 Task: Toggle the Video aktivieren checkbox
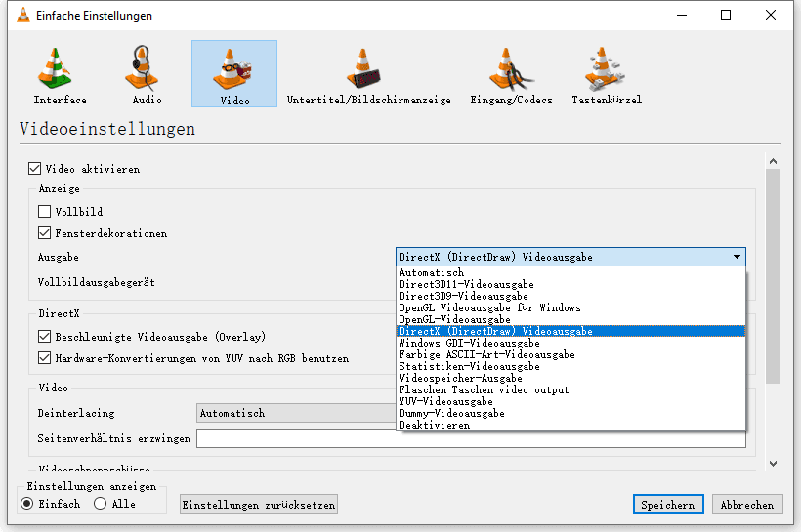coord(35,169)
